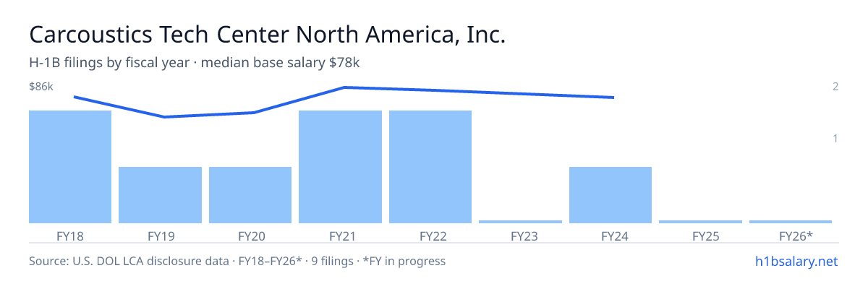Click the company name chart title
This screenshot has width=868, height=289.
click(267, 35)
